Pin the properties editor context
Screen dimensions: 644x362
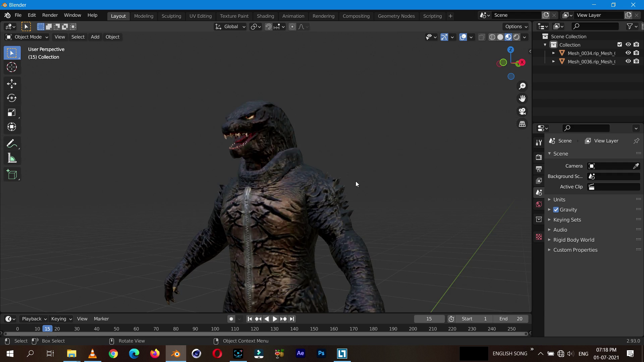click(x=636, y=141)
